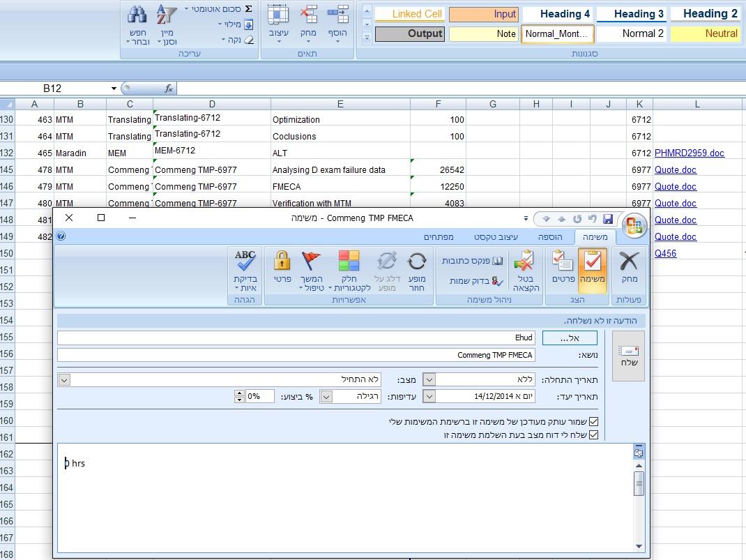This screenshot has height=560, width=746.
Task: Click the Spelling ABC check icon
Action: (x=245, y=270)
